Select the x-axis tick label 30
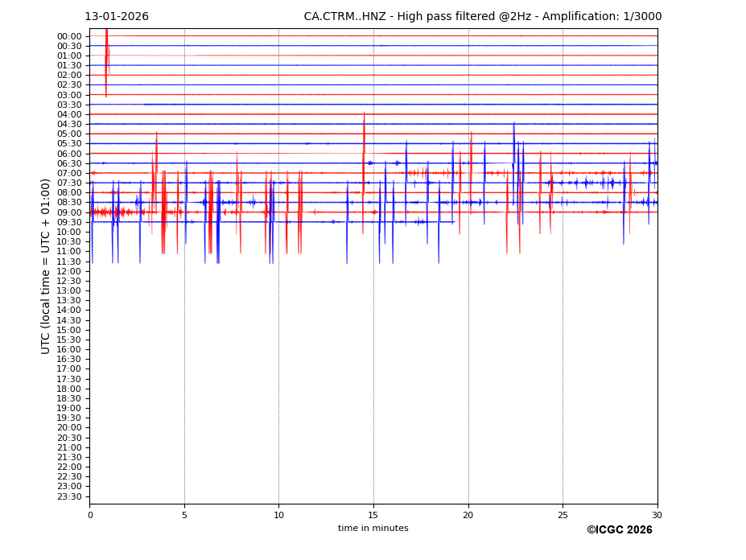The image size is (746, 560). tap(657, 515)
